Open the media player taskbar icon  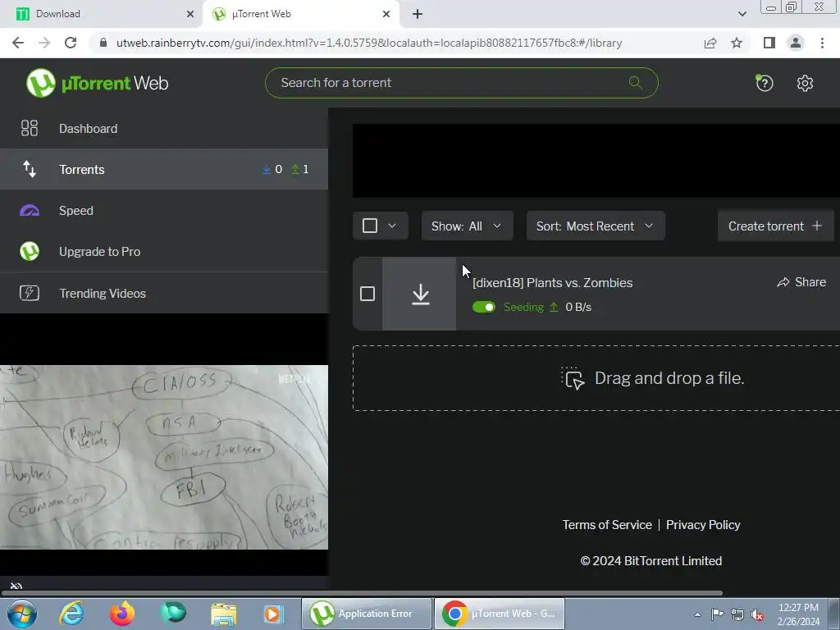point(273,614)
